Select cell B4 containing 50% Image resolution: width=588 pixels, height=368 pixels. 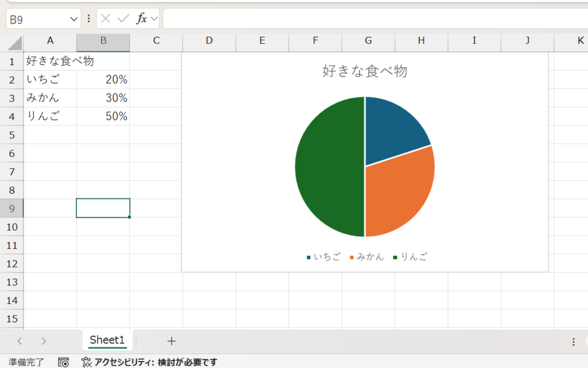coord(103,116)
